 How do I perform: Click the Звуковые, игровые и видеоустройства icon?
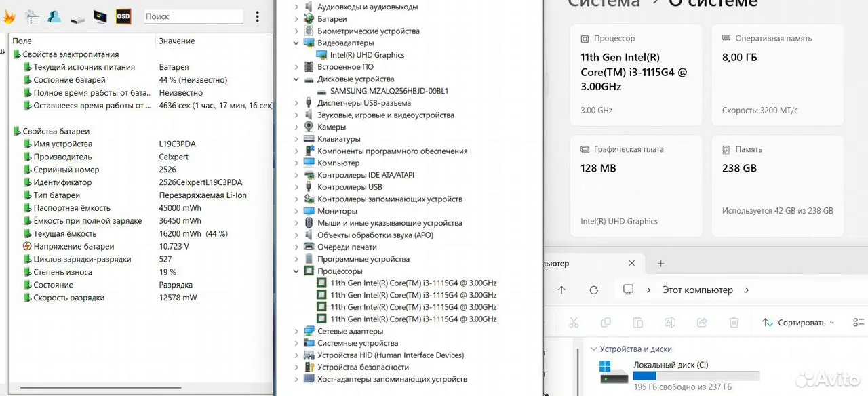[309, 115]
